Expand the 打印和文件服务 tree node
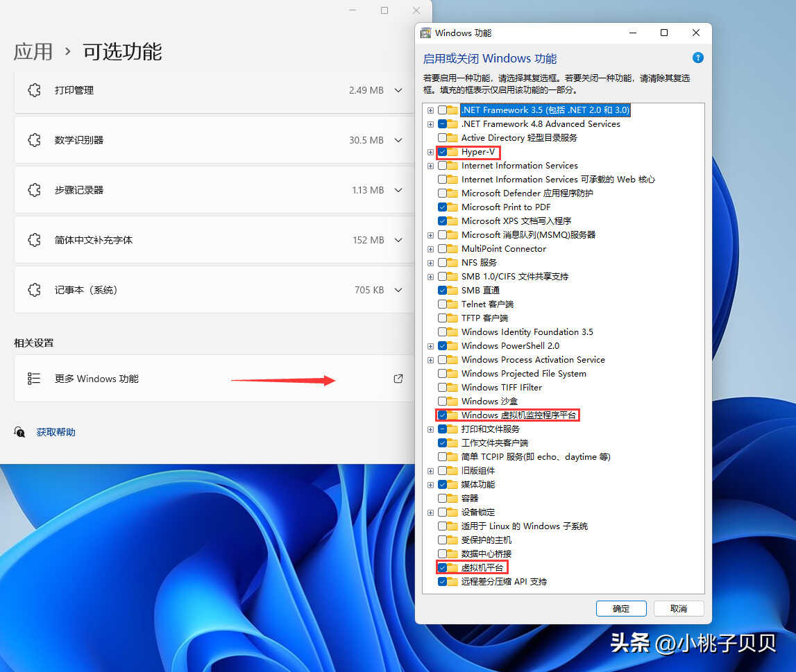The image size is (796, 672). pyautogui.click(x=430, y=429)
